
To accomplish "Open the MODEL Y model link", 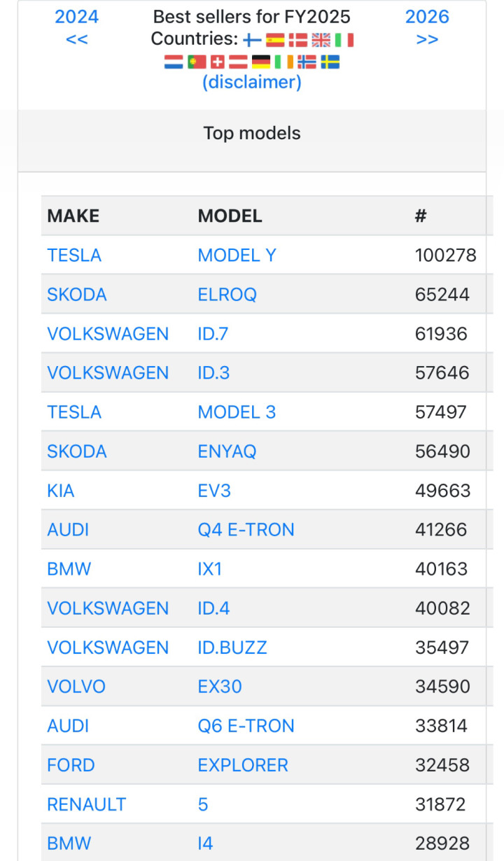I will point(237,255).
